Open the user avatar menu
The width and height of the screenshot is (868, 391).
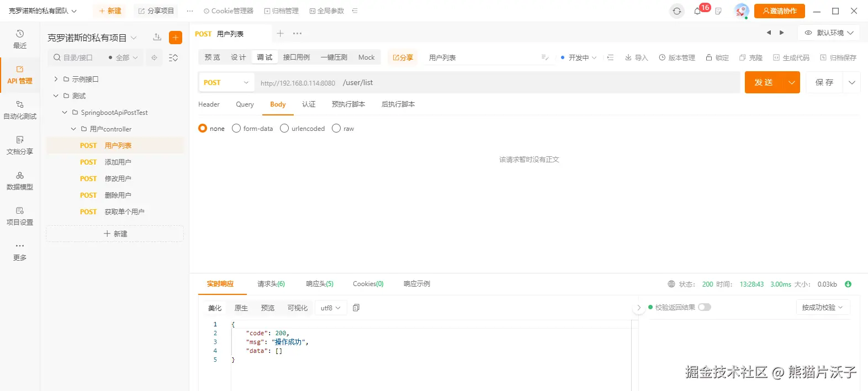click(742, 11)
